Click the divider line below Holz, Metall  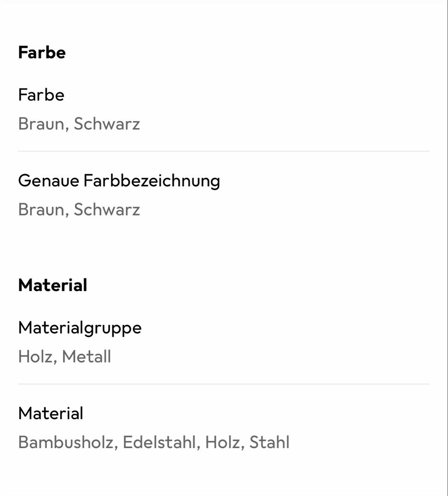click(224, 384)
